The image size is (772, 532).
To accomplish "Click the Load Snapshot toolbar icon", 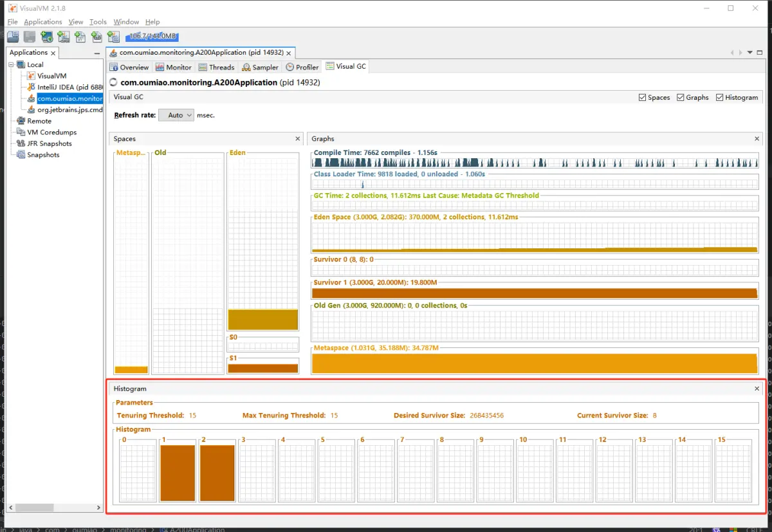I will click(x=13, y=37).
